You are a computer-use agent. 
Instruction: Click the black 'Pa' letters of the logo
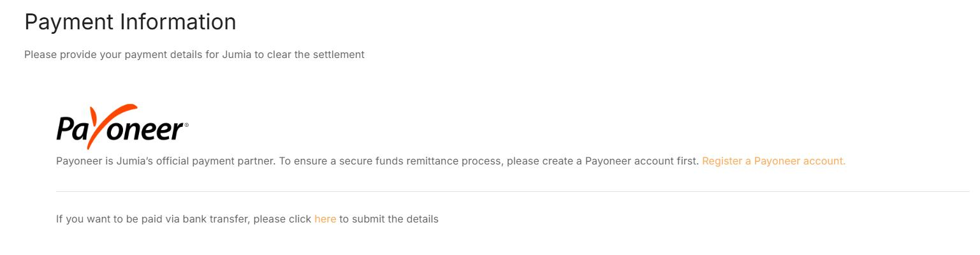point(71,129)
